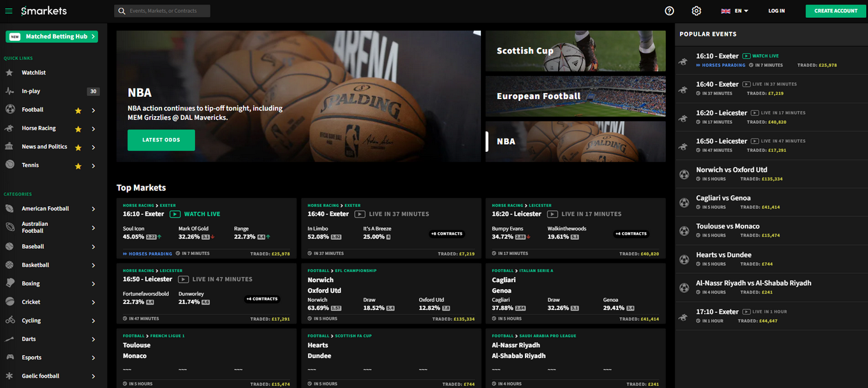
Task: Select the European Football banner tab
Action: [x=575, y=96]
